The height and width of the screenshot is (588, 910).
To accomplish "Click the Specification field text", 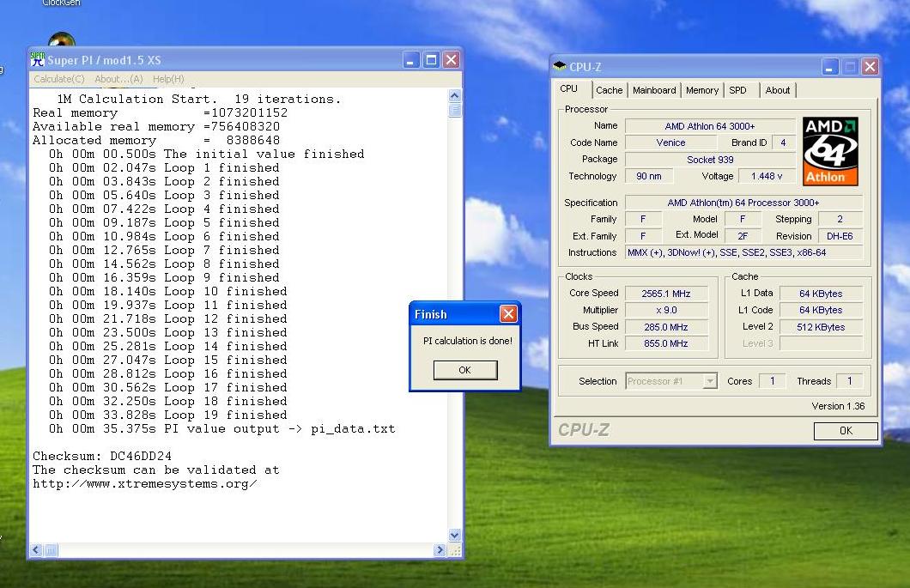I will pyautogui.click(x=743, y=203).
